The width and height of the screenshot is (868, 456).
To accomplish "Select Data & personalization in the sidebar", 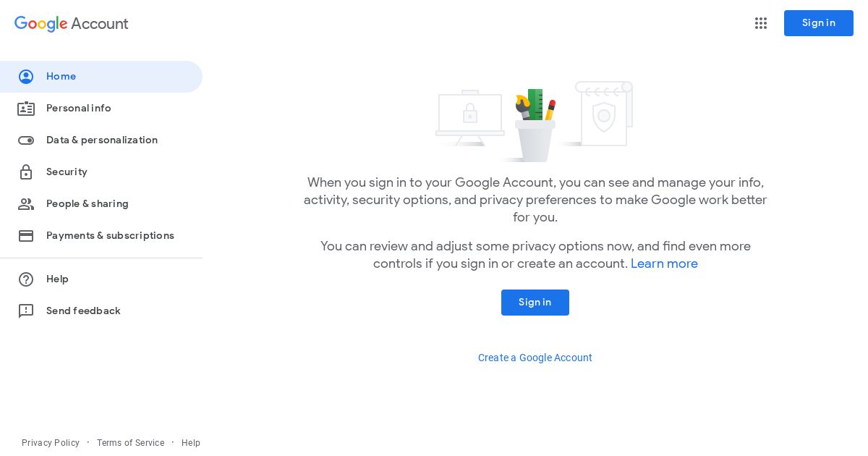I will tap(101, 140).
